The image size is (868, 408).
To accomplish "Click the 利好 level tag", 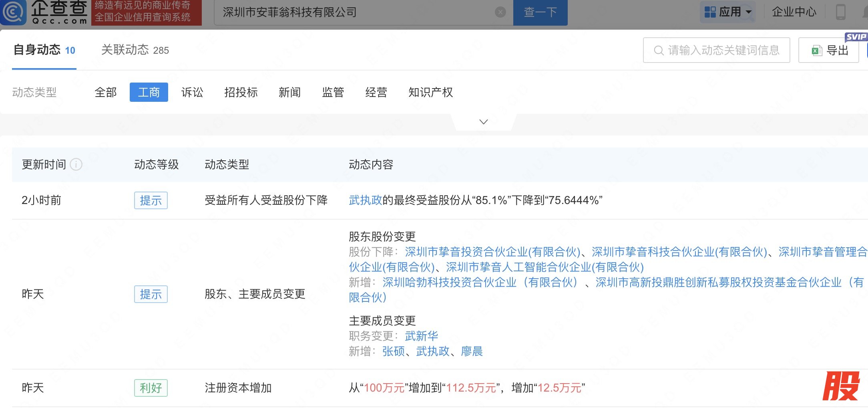I will (x=151, y=388).
